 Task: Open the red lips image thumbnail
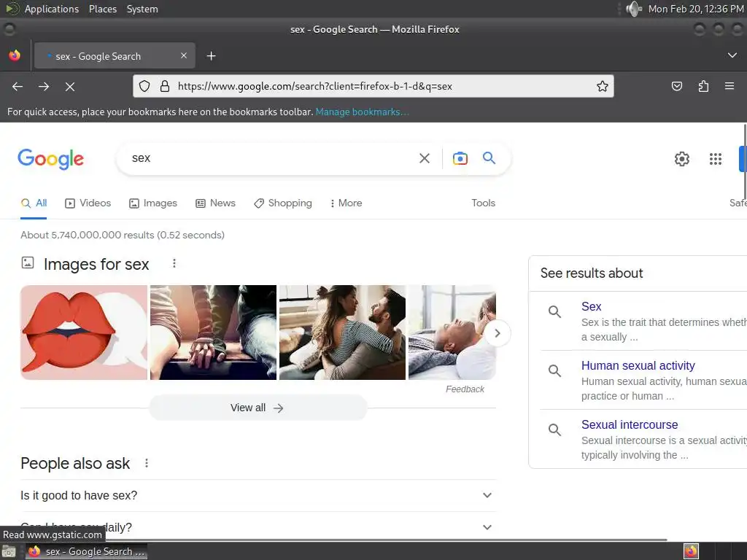click(x=84, y=332)
